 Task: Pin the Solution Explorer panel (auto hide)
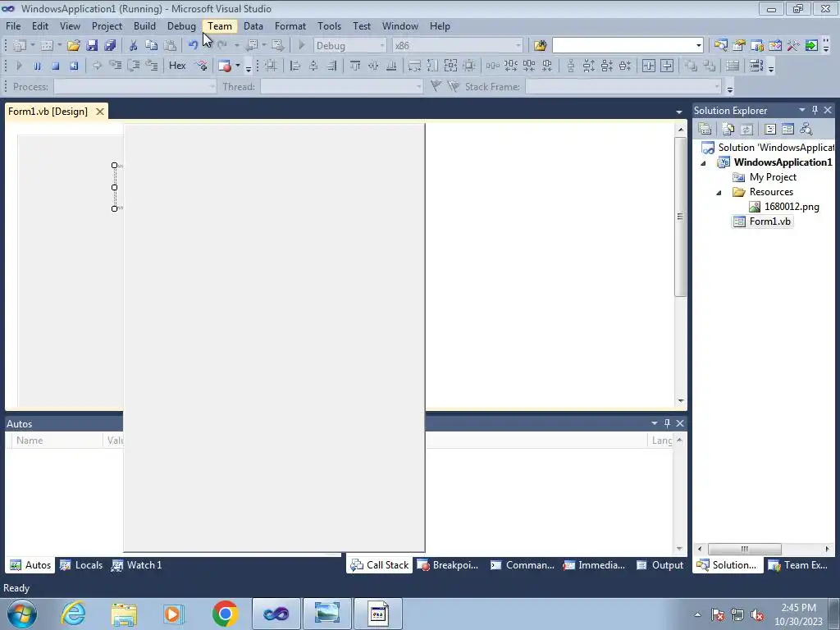[x=815, y=110]
